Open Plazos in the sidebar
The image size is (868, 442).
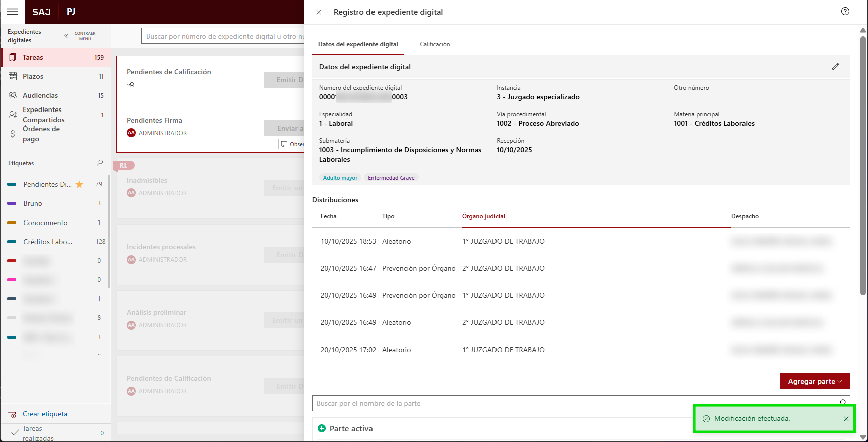pos(33,76)
